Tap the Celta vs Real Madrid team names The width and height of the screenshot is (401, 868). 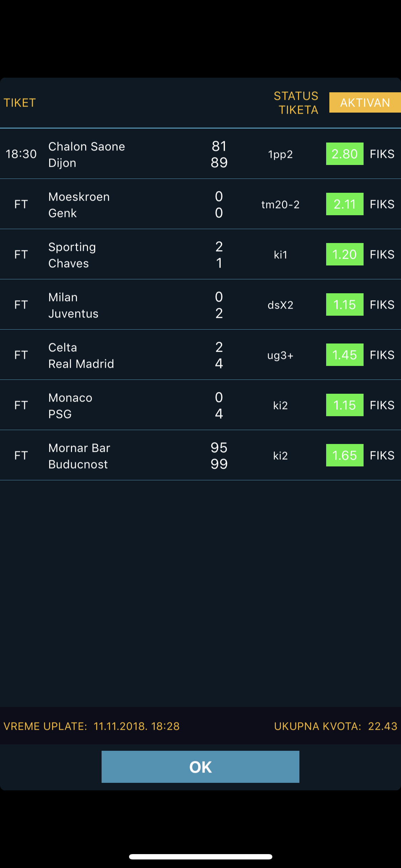[81, 356]
